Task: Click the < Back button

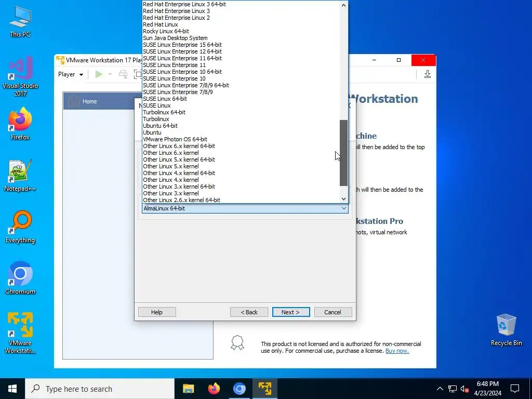Action: (249, 312)
